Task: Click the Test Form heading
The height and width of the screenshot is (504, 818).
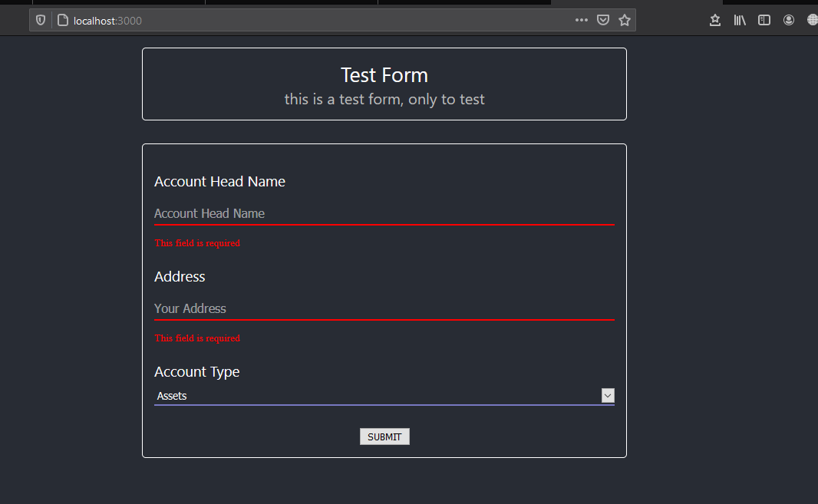Action: click(x=384, y=75)
